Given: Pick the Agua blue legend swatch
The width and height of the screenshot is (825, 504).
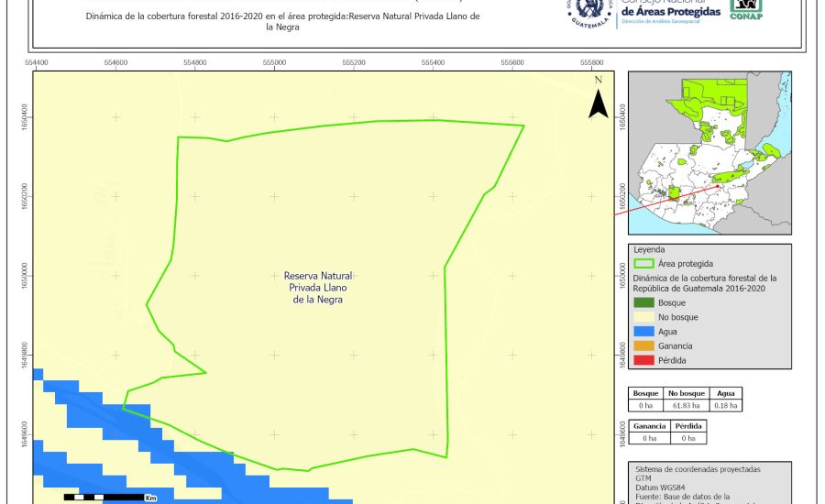Looking at the screenshot, I should [x=644, y=331].
